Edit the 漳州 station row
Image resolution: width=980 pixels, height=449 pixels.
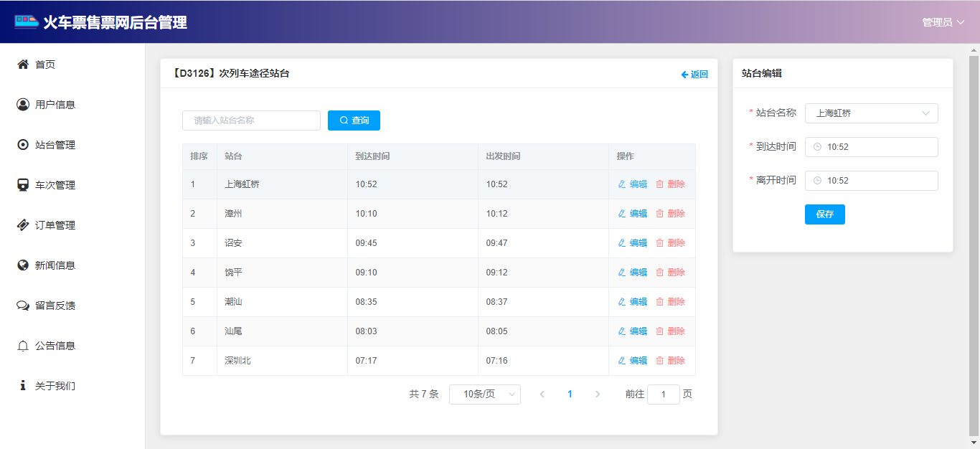click(x=632, y=214)
